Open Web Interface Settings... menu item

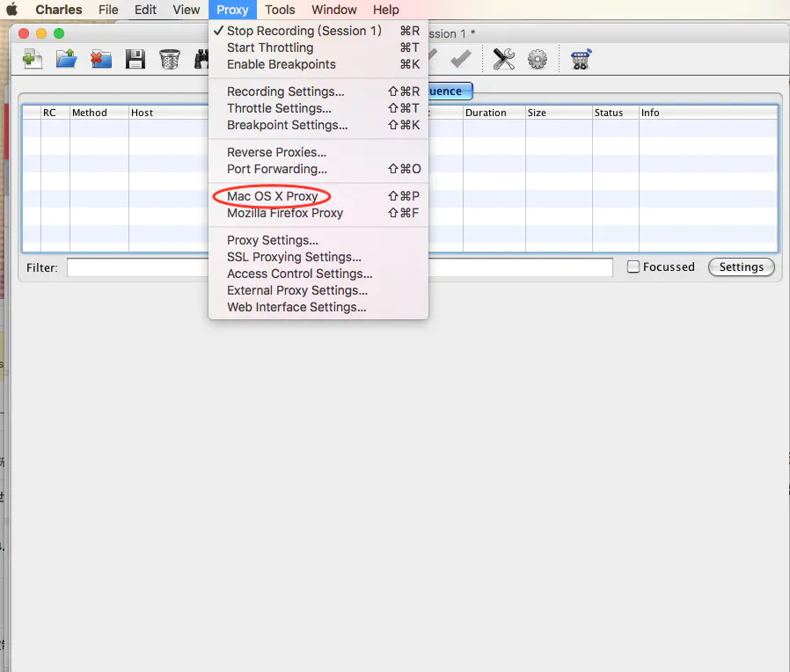318,307
